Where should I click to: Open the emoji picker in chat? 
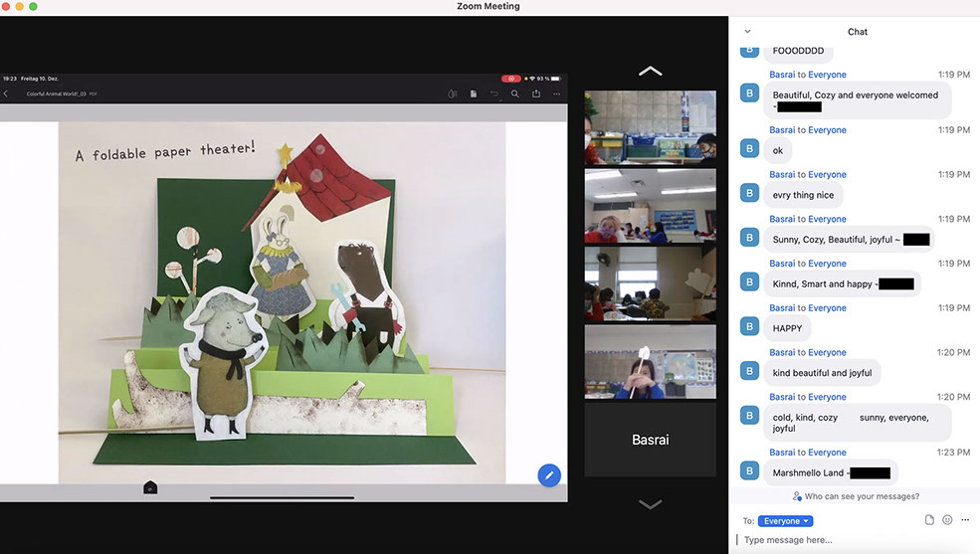click(947, 520)
